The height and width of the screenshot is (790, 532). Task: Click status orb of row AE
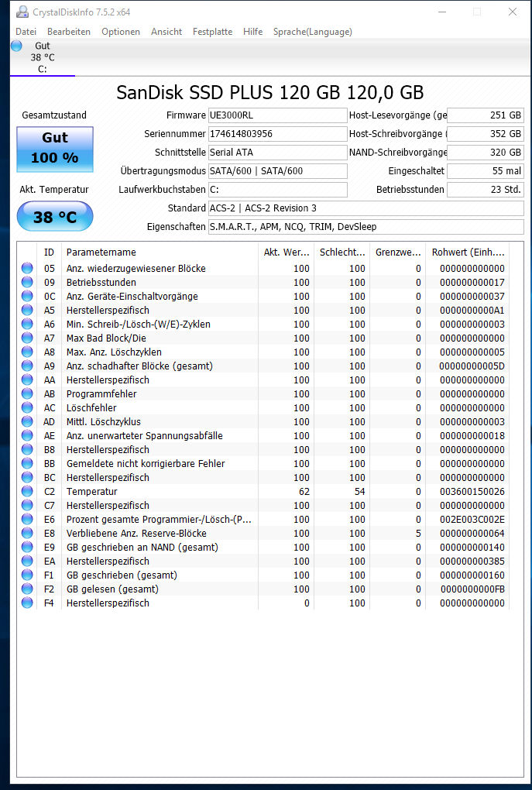(x=26, y=436)
